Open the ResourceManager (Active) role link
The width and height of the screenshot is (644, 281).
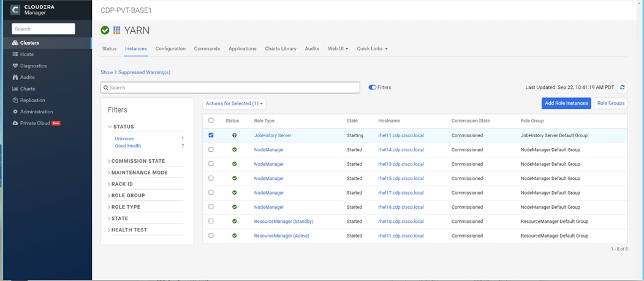(x=282, y=236)
